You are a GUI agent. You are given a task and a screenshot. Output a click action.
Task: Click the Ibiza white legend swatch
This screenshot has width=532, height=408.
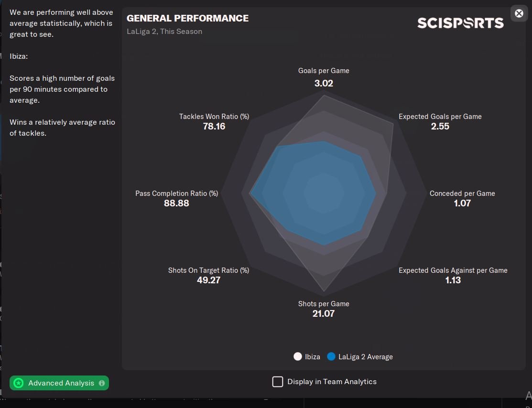(x=298, y=356)
